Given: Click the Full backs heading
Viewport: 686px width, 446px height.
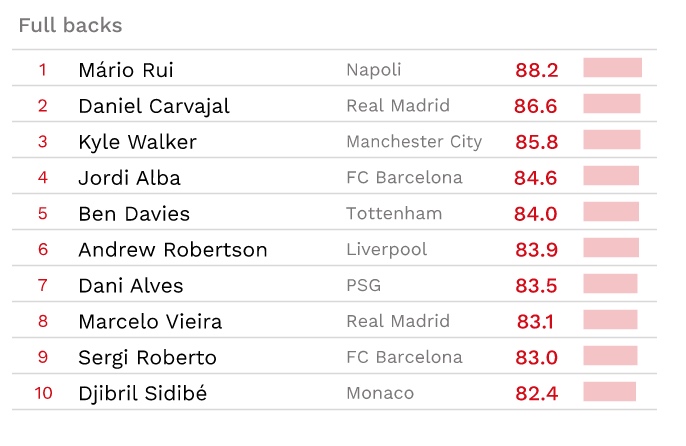Looking at the screenshot, I should (70, 25).
